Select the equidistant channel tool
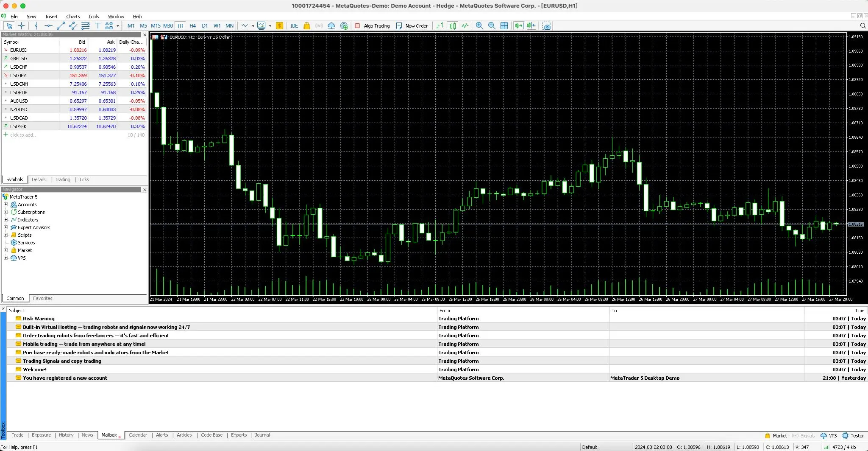 [x=73, y=26]
